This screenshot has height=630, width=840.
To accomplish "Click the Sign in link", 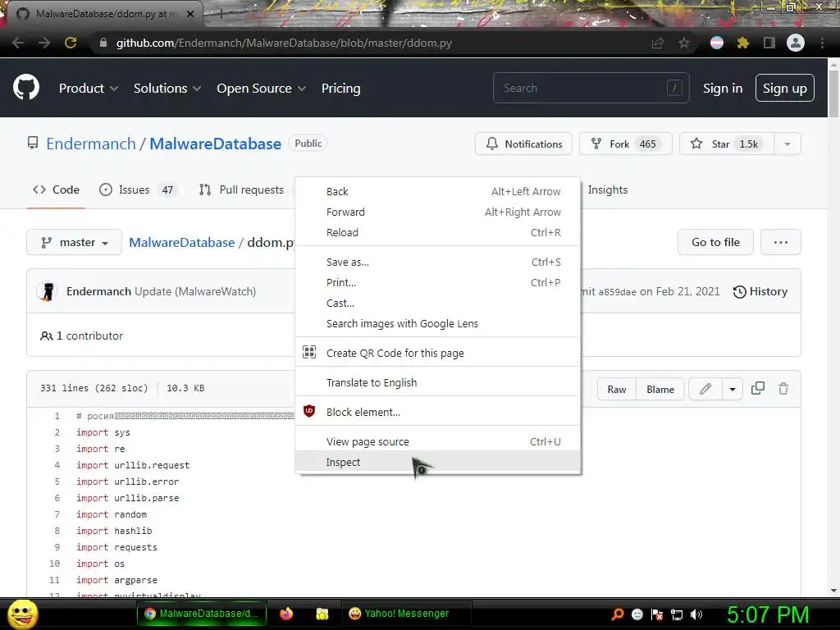I will click(x=723, y=89).
